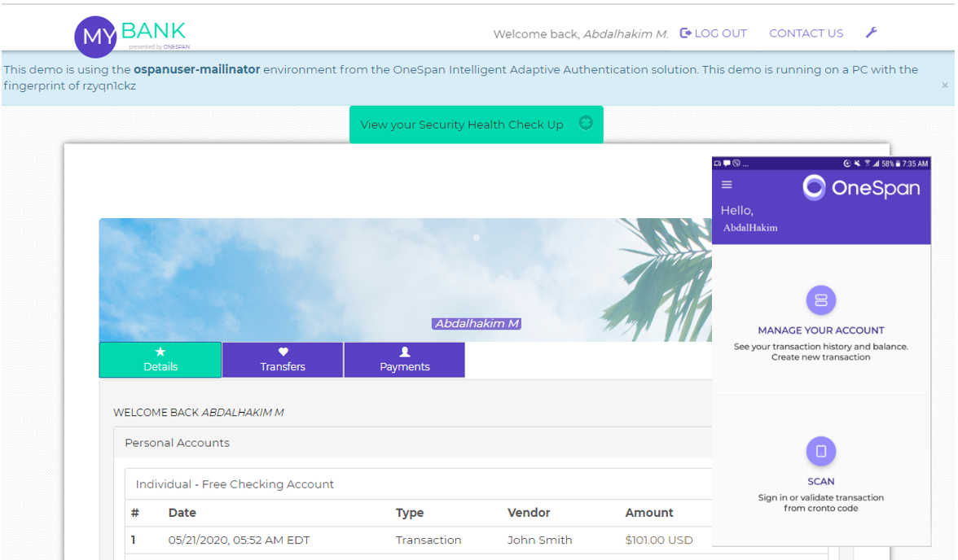The image size is (958, 560).
Task: Open the hamburger menu in OneSpan app
Action: tap(727, 185)
